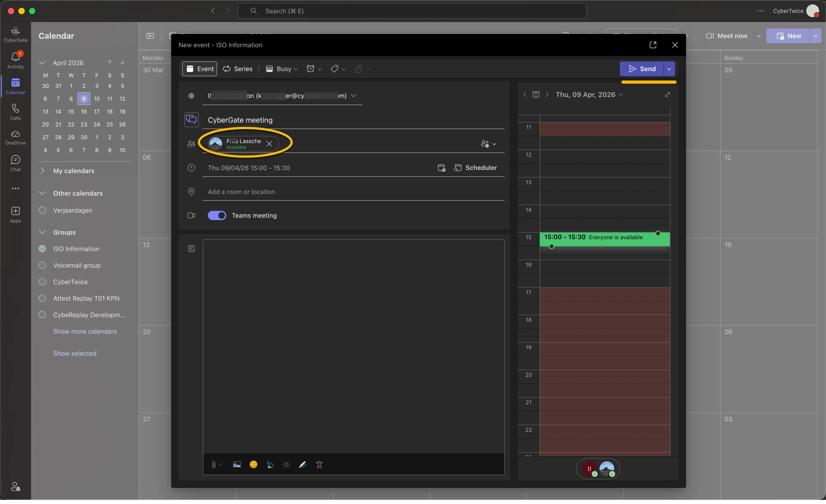Click the accessibility checker icon
The image size is (826, 504).
point(319,465)
